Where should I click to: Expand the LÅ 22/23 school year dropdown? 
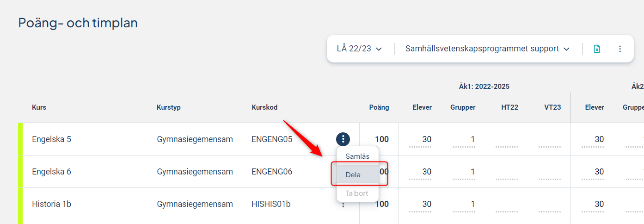pyautogui.click(x=359, y=49)
